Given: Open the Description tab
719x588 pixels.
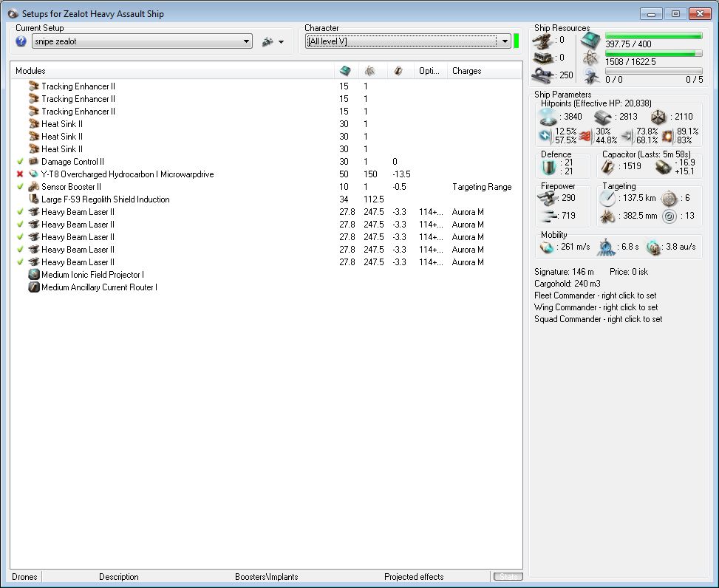Looking at the screenshot, I should pos(119,576).
